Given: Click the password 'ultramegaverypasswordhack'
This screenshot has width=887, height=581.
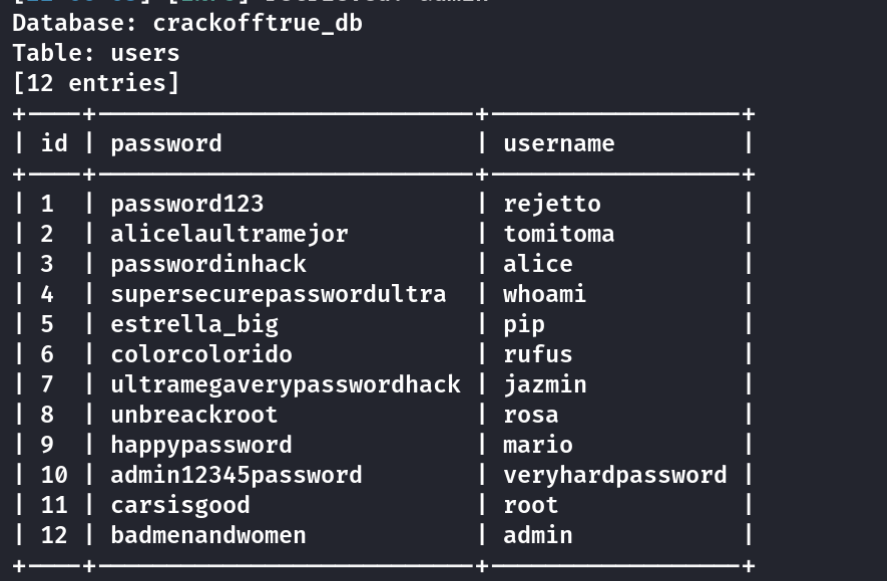Looking at the screenshot, I should pos(286,385).
